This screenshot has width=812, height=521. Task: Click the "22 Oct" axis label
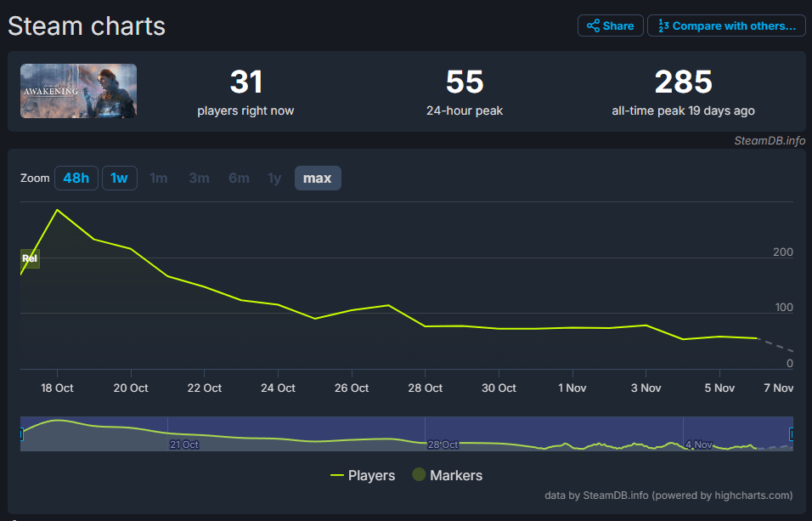tap(205, 388)
